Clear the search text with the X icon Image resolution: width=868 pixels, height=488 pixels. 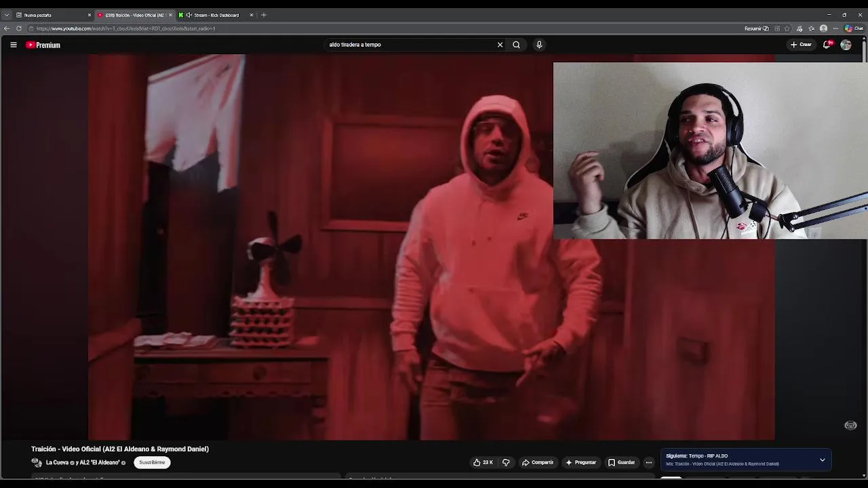click(x=500, y=45)
